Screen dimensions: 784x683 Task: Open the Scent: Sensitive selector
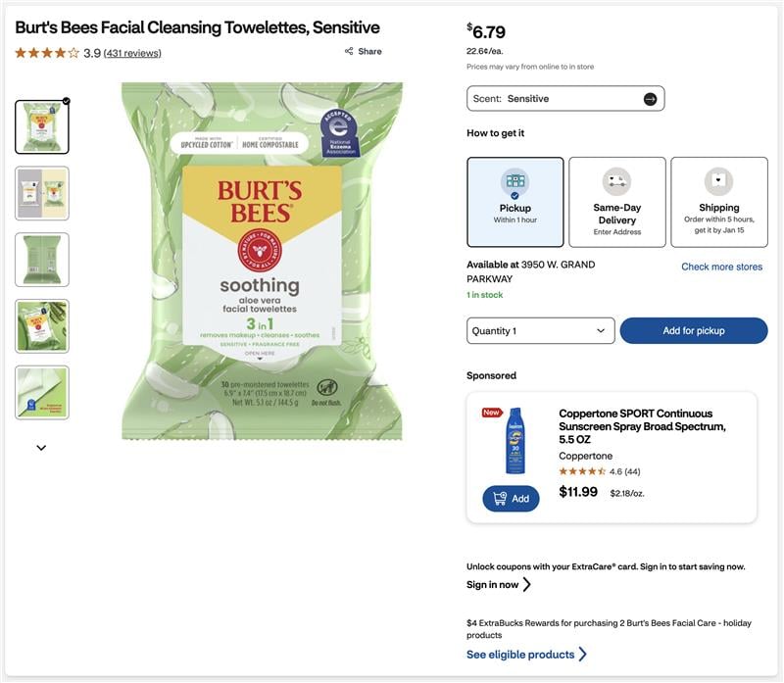565,99
